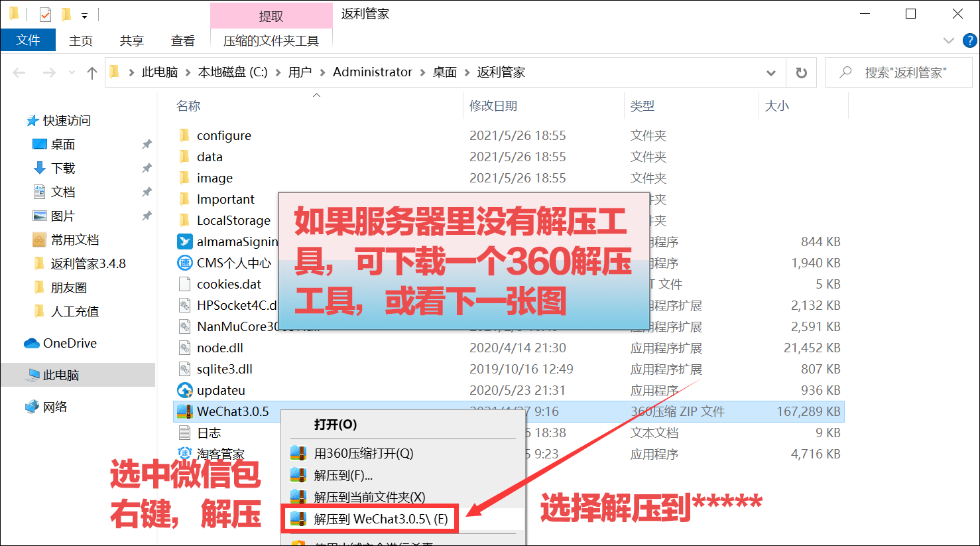The width and height of the screenshot is (980, 546).
Task: Sort by the 类型 column header
Action: [x=643, y=106]
